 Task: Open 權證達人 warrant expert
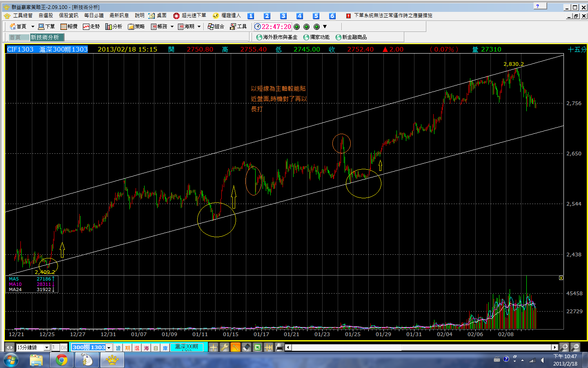point(227,16)
